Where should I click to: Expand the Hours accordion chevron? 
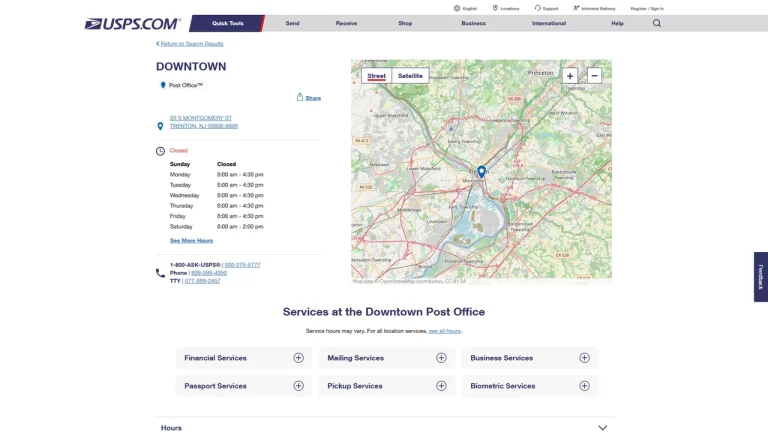602,428
